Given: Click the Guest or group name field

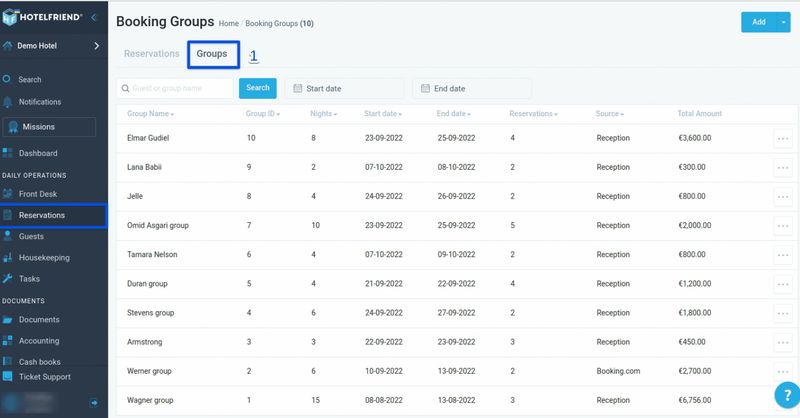Looking at the screenshot, I should 176,88.
